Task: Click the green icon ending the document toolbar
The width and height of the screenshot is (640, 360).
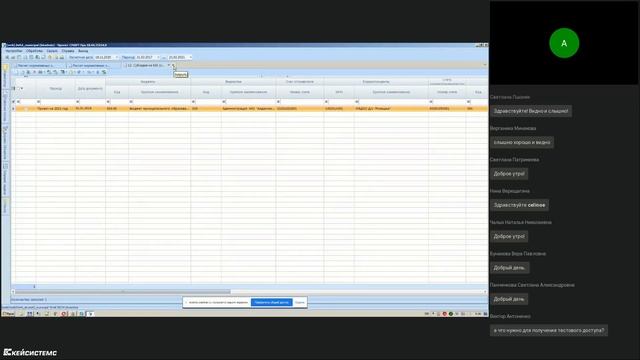Action: tap(104, 72)
